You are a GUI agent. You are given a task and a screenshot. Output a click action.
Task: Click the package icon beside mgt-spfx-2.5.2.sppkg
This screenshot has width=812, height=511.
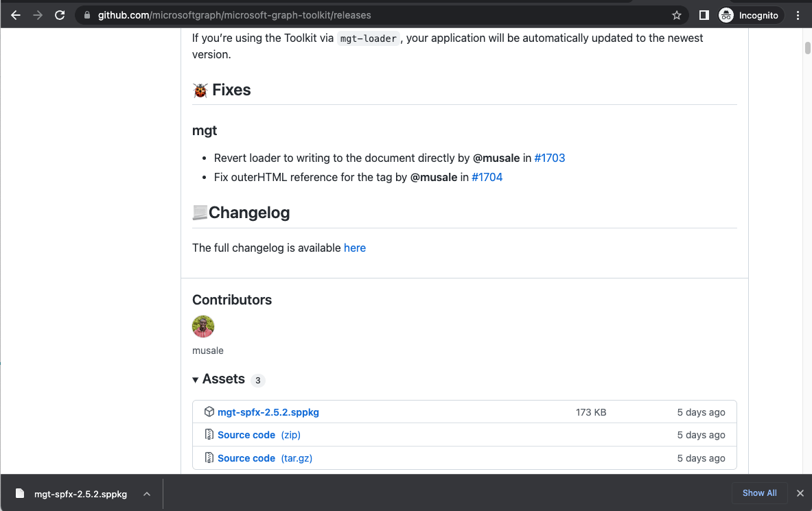[x=209, y=412]
